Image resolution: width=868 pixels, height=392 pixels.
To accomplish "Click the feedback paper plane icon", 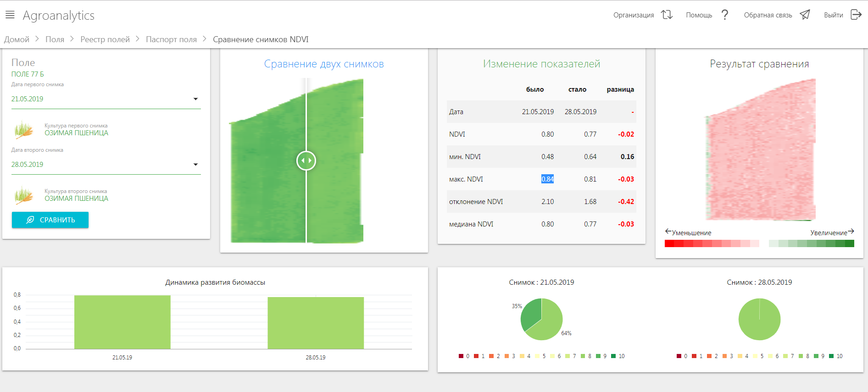I will (805, 15).
